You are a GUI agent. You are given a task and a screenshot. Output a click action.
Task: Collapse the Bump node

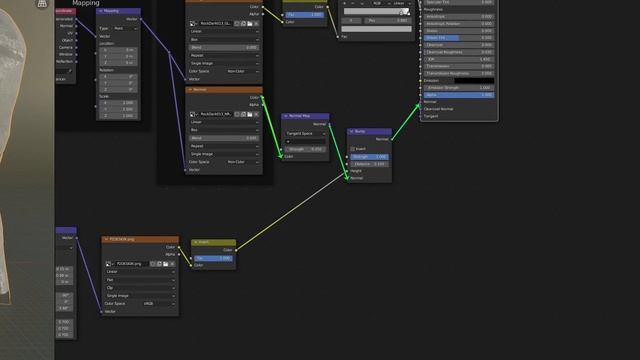click(351, 131)
